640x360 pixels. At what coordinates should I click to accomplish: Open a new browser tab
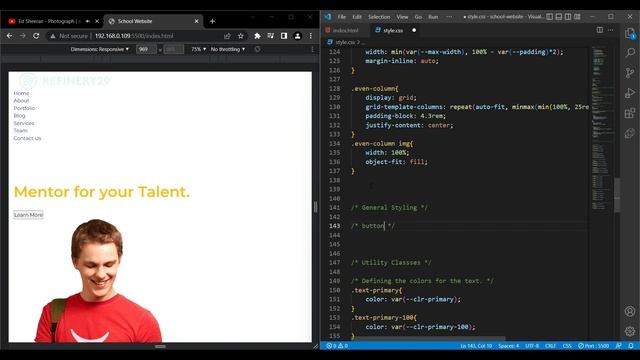coord(212,21)
